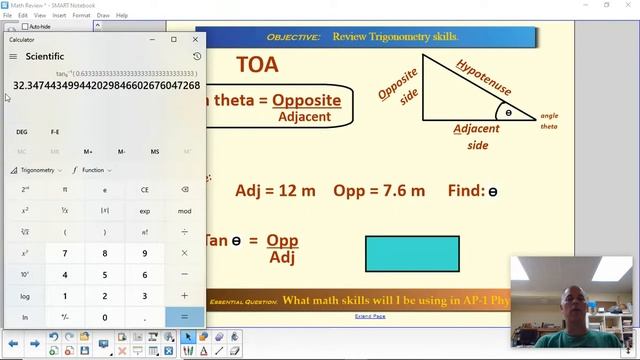Screen dimensions: 640x360
Task: Click the red X delete icon
Action: click(122, 351)
